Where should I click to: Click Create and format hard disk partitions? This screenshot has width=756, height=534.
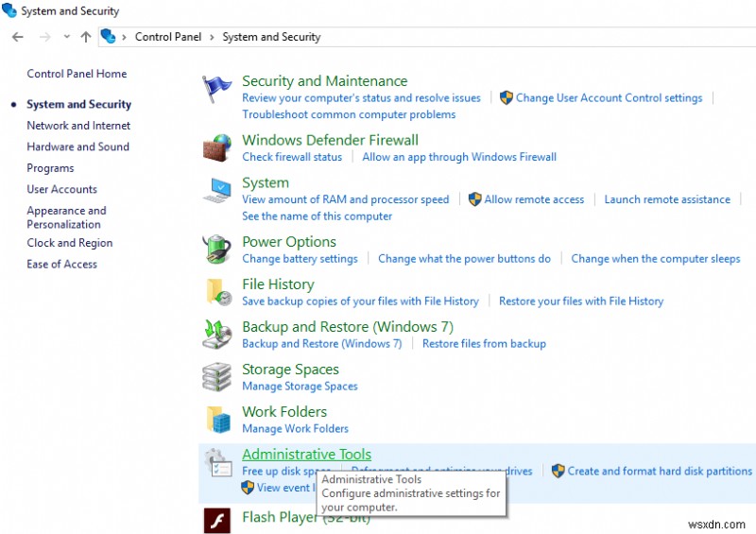pos(660,471)
